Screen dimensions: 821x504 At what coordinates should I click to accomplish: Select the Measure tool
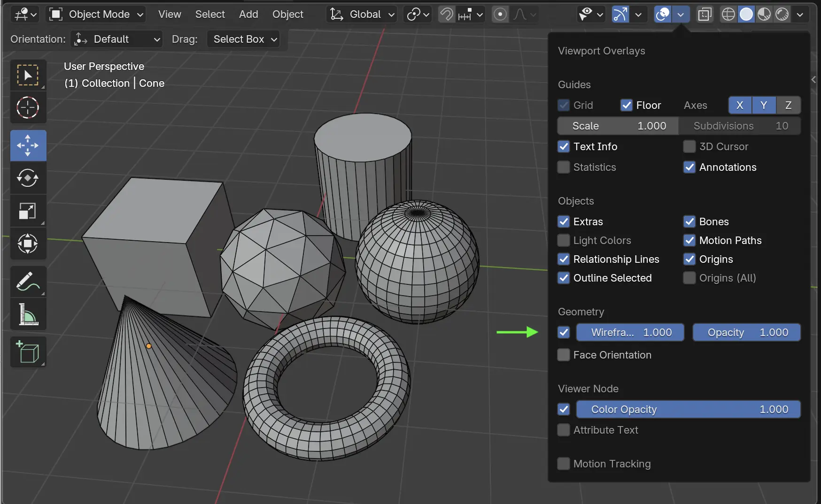[28, 314]
